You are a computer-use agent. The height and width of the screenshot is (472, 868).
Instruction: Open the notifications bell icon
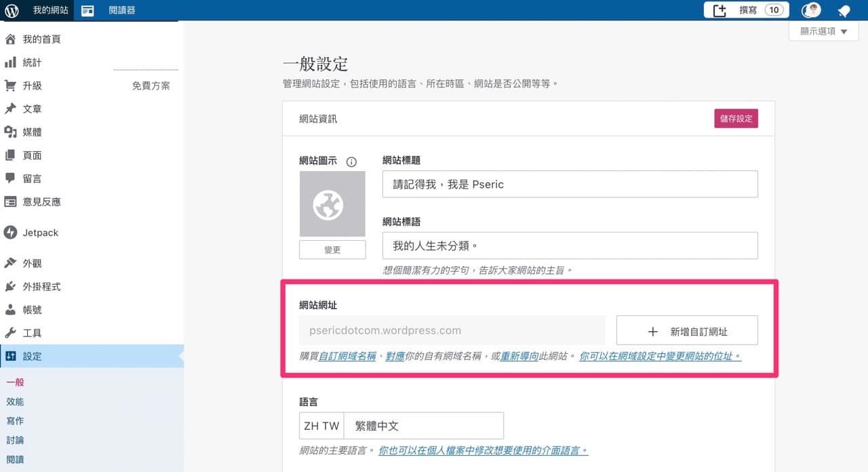(x=844, y=10)
